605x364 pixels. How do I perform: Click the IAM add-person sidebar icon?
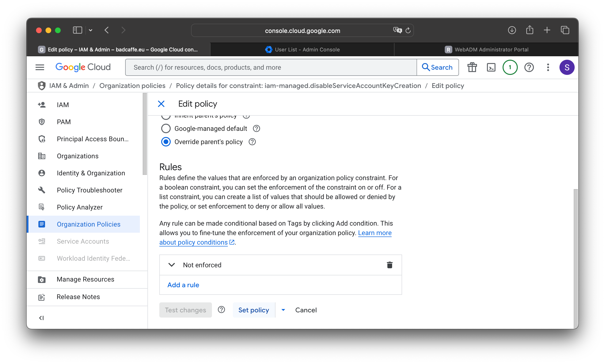pyautogui.click(x=42, y=105)
